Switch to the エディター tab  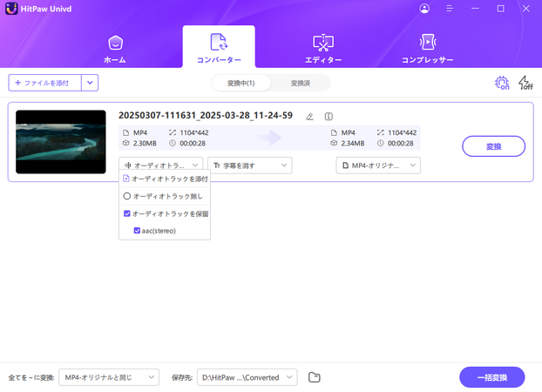pos(323,49)
